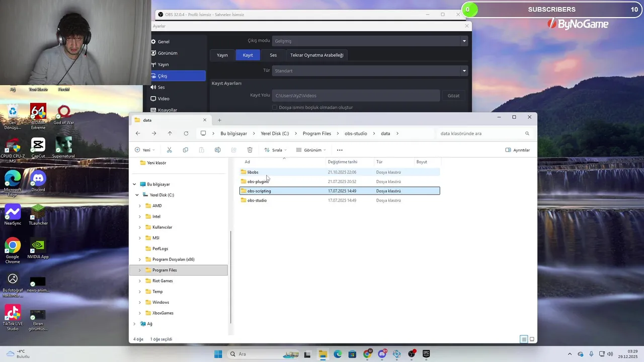
Task: Open TikTok LIVE Studio desktop icon
Action: (13, 318)
